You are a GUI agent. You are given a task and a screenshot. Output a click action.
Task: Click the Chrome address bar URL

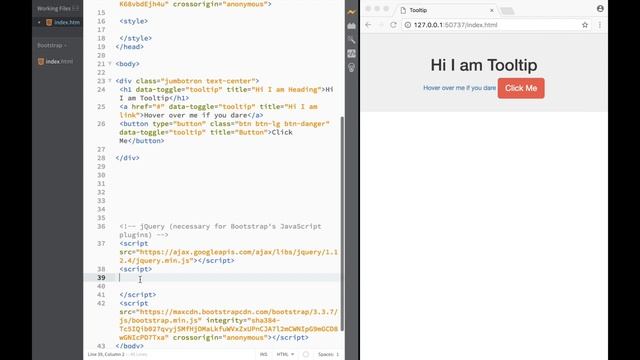click(456, 25)
